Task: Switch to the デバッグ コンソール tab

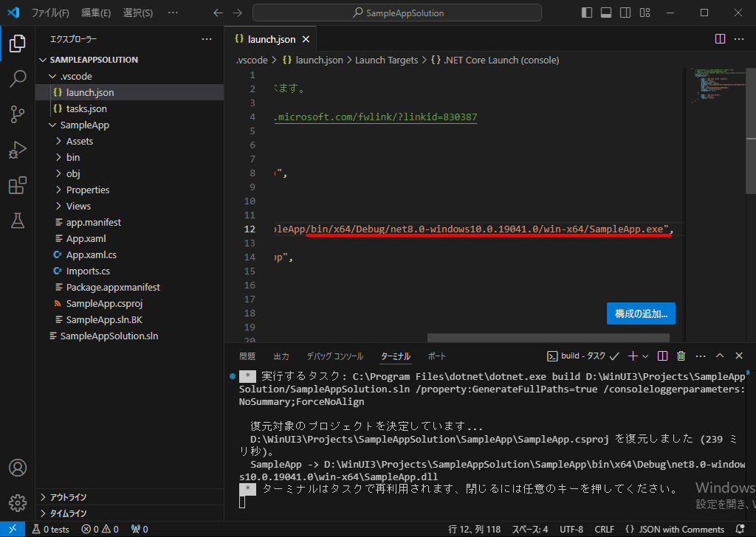Action: tap(335, 356)
